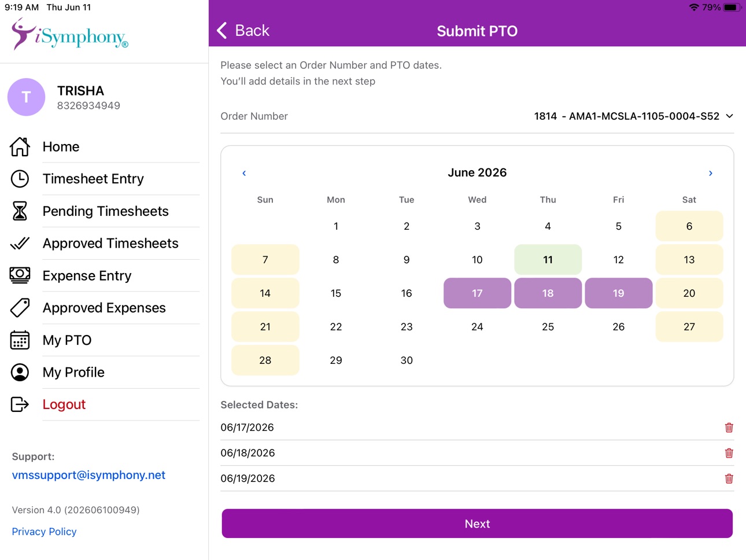Open Timesheet Entry menu item

click(93, 179)
